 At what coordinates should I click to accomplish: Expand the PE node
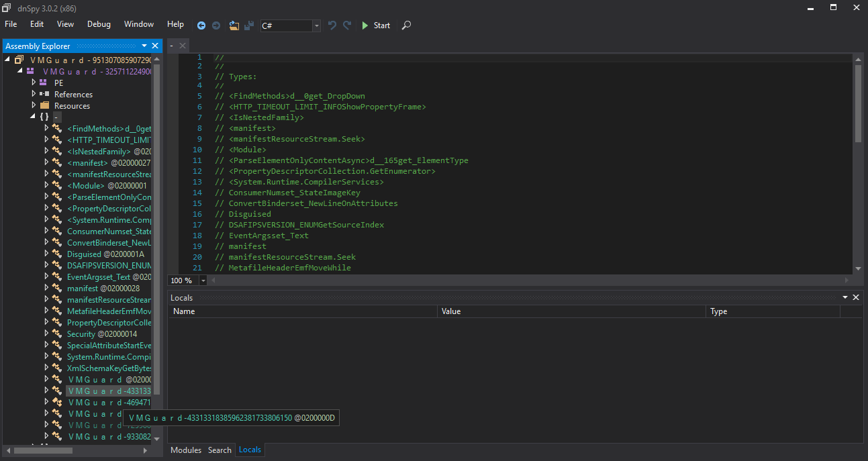pos(34,83)
